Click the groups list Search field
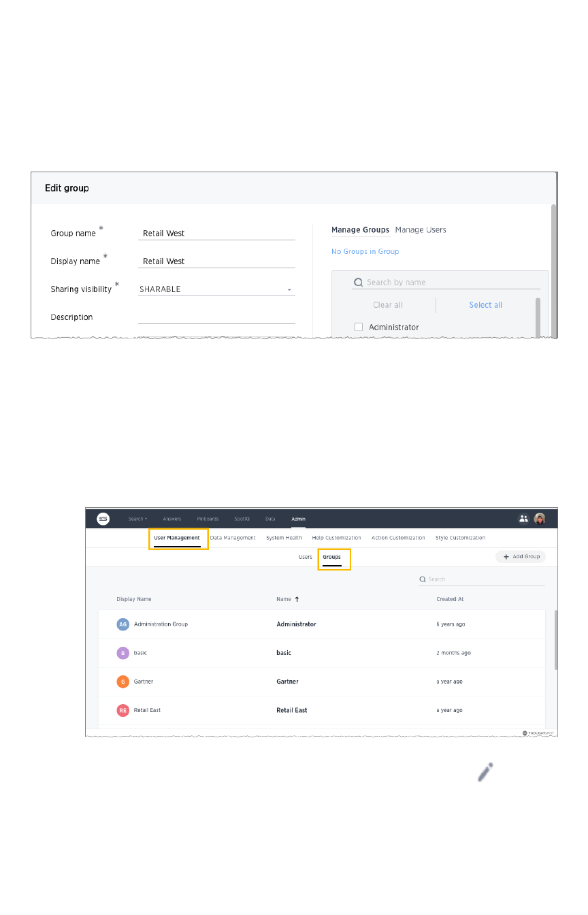588x915 pixels. coord(482,579)
